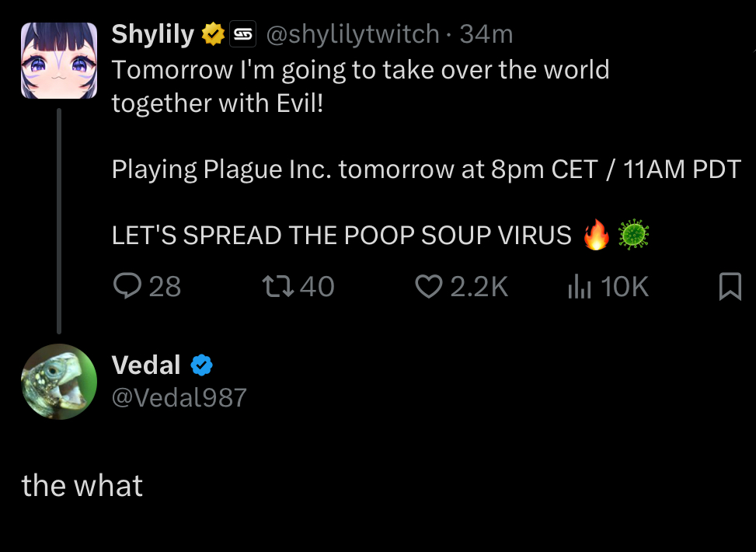Bookmark Shylily's tweet
756x552 pixels.
coord(730,288)
